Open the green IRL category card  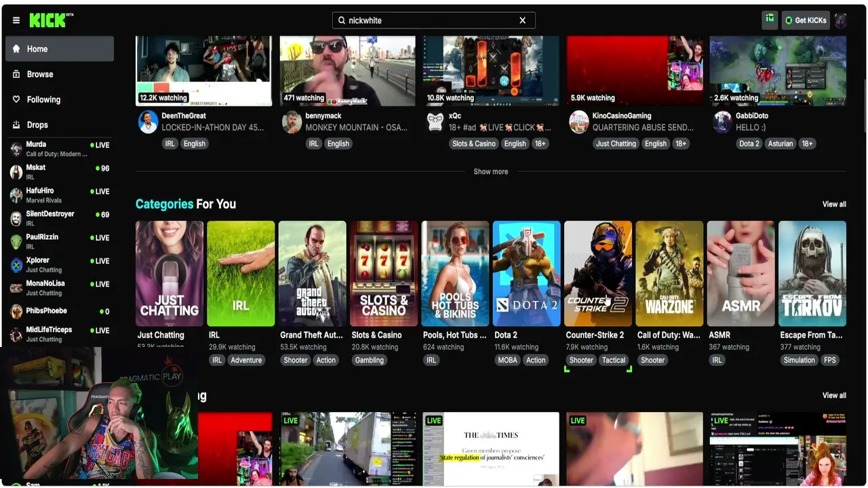[241, 273]
